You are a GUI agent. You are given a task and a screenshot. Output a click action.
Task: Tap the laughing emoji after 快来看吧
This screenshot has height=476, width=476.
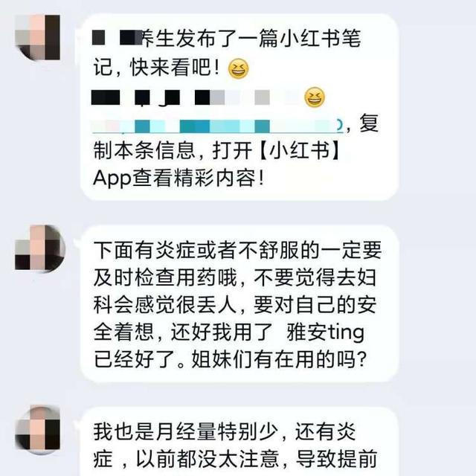[238, 68]
